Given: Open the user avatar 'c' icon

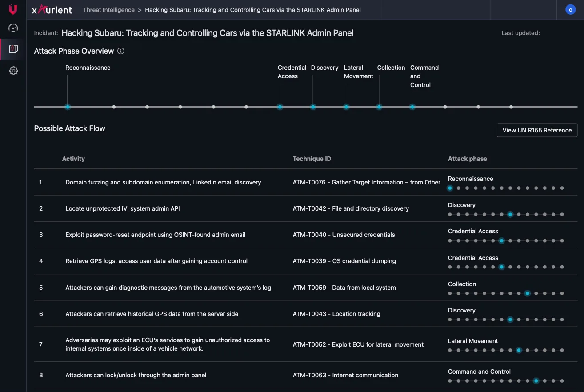Looking at the screenshot, I should [570, 9].
